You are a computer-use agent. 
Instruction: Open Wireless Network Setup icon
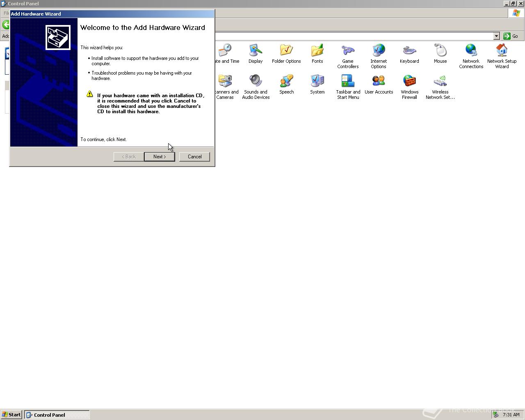tap(440, 82)
